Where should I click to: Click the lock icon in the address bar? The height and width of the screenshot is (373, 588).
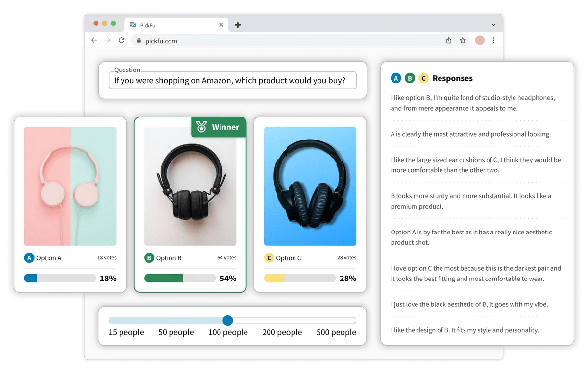[140, 41]
